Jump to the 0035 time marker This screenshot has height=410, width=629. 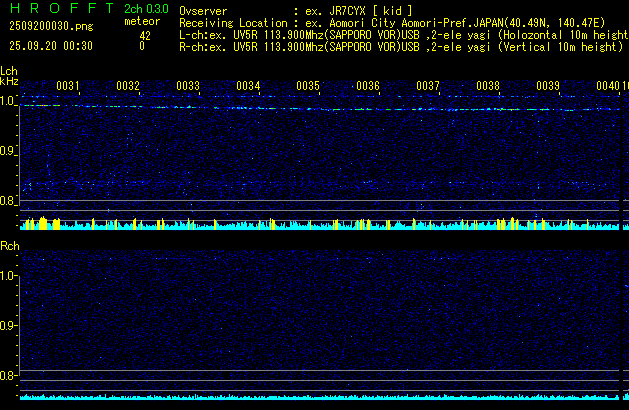click(308, 86)
